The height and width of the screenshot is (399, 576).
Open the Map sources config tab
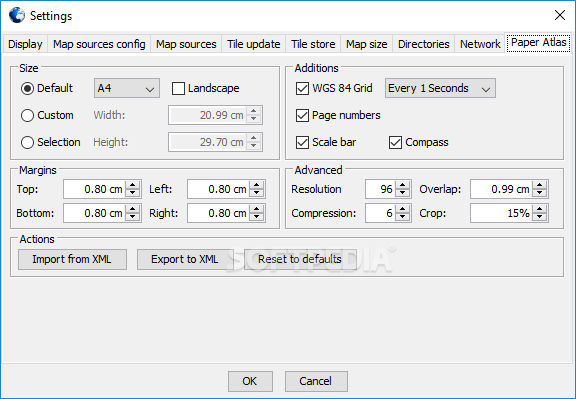coord(99,44)
